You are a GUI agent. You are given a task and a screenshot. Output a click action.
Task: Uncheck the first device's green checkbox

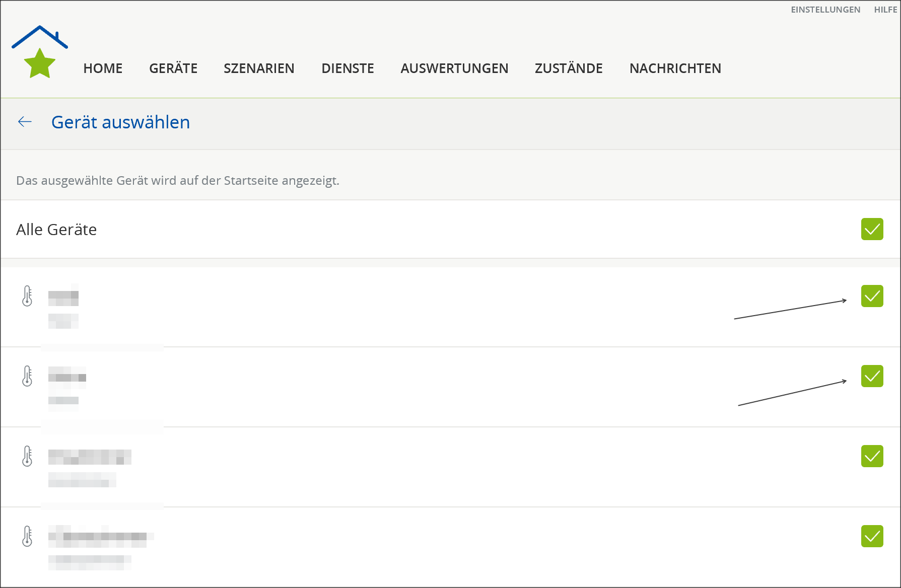872,296
